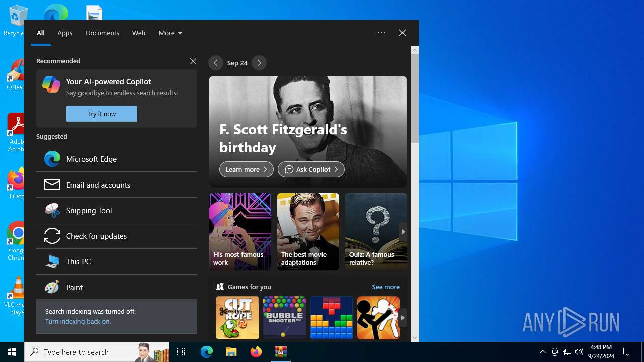The image size is (644, 362).
Task: Launch Edge from the taskbar
Action: click(x=207, y=352)
